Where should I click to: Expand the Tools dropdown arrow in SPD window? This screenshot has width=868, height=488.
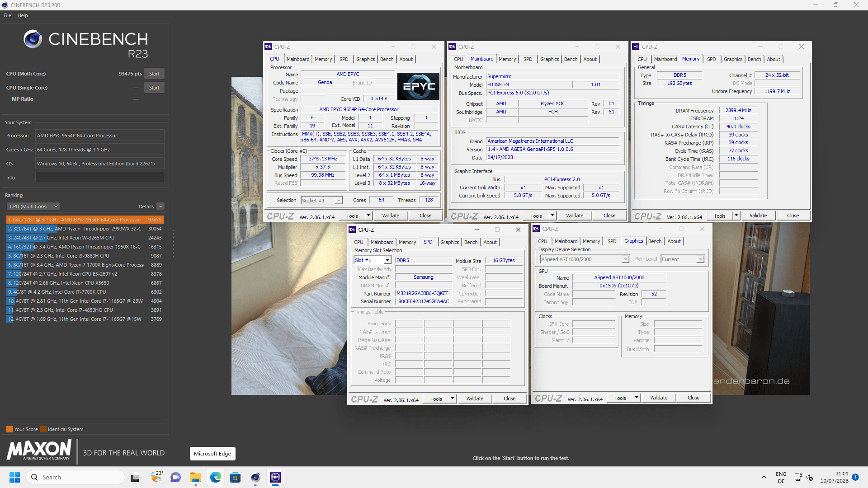453,399
